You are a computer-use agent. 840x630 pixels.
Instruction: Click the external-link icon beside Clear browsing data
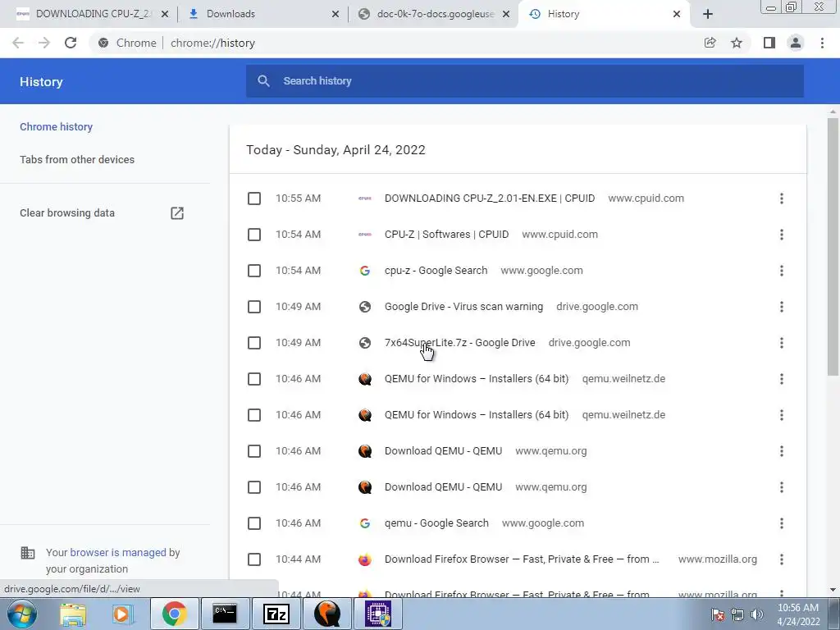177,213
